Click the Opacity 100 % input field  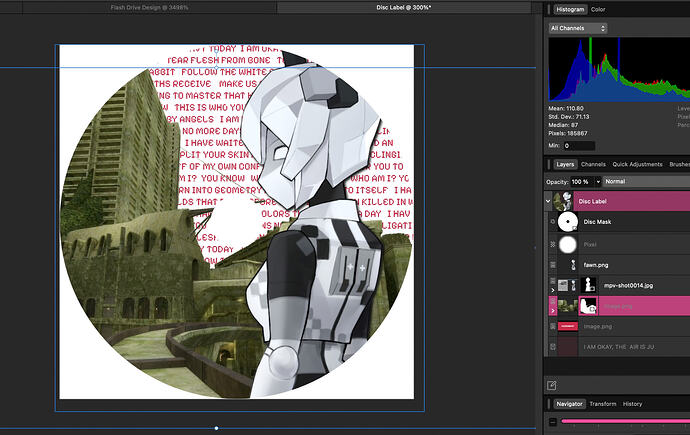(x=582, y=182)
